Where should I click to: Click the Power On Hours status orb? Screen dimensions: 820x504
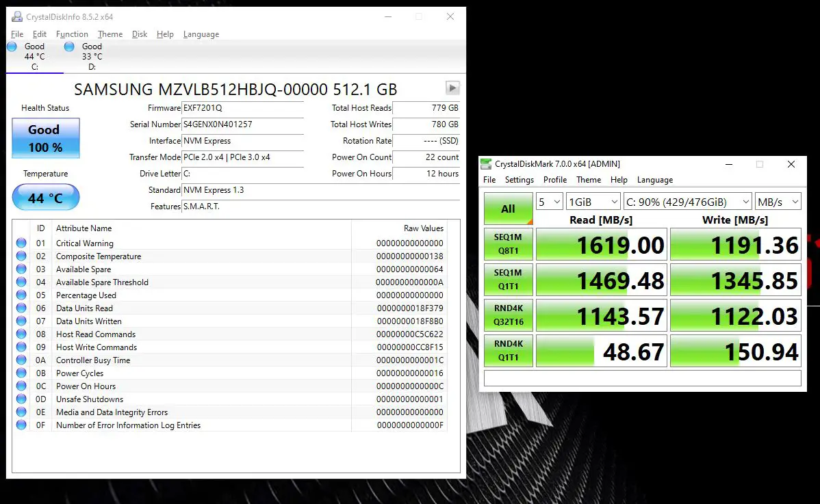click(21, 386)
